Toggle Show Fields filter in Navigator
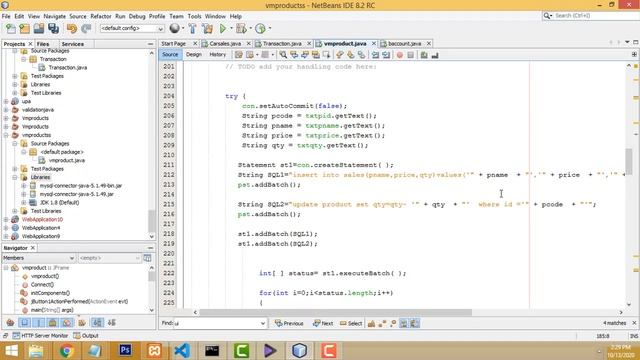The image size is (640, 360). (24, 323)
